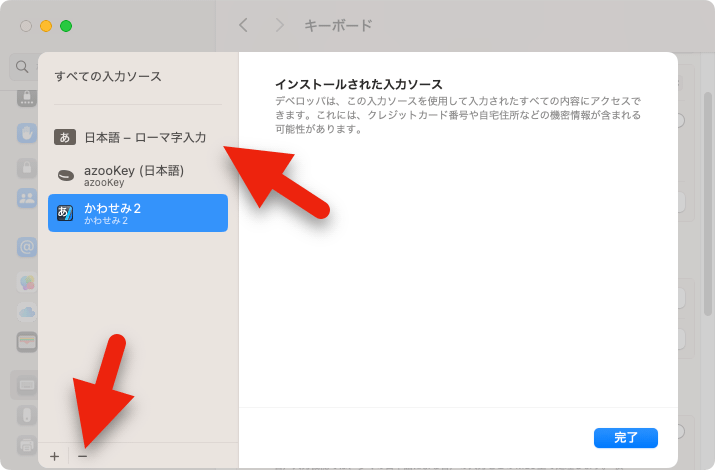Viewport: 715px width, 470px height.
Task: Click the かわせみ2 input source icon
Action: (65, 212)
